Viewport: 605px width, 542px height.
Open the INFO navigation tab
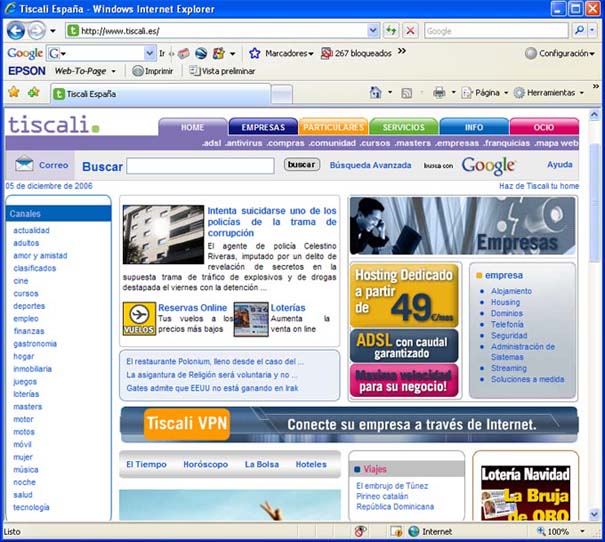tap(474, 127)
